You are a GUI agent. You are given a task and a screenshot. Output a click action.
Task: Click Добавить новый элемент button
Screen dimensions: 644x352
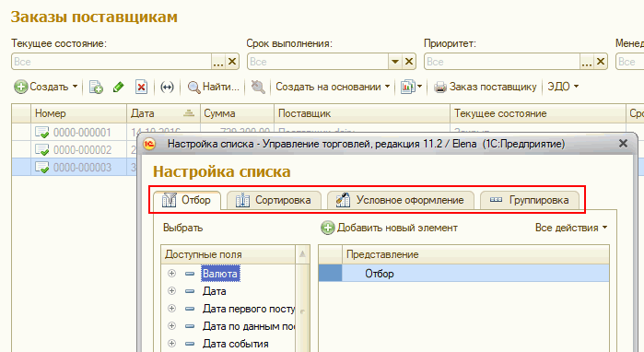pyautogui.click(x=390, y=228)
